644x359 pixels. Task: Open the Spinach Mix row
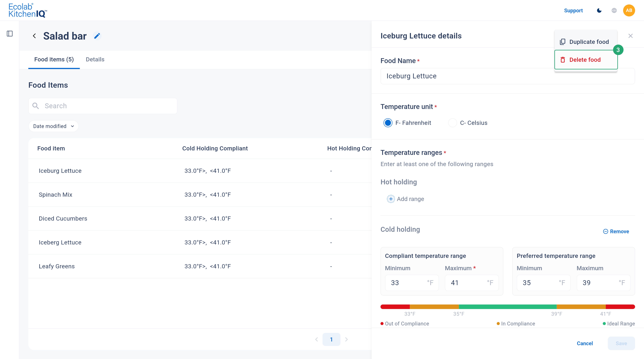click(x=200, y=195)
